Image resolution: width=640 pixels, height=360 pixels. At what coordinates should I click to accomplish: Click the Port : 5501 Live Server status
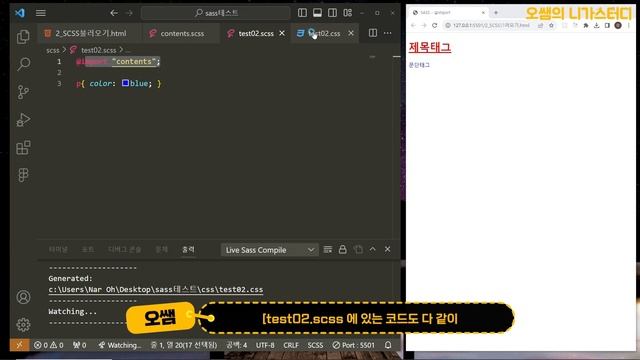pyautogui.click(x=353, y=345)
